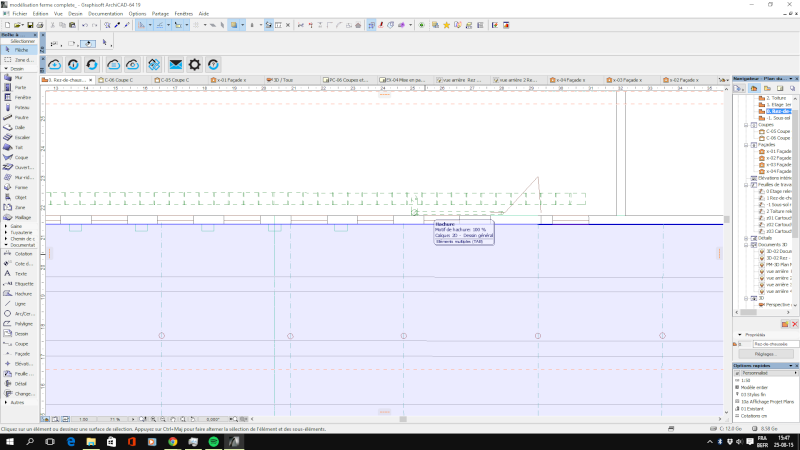Collapse the Dessin toolbox section
Image resolution: width=800 pixels, height=450 pixels.
pos(6,68)
